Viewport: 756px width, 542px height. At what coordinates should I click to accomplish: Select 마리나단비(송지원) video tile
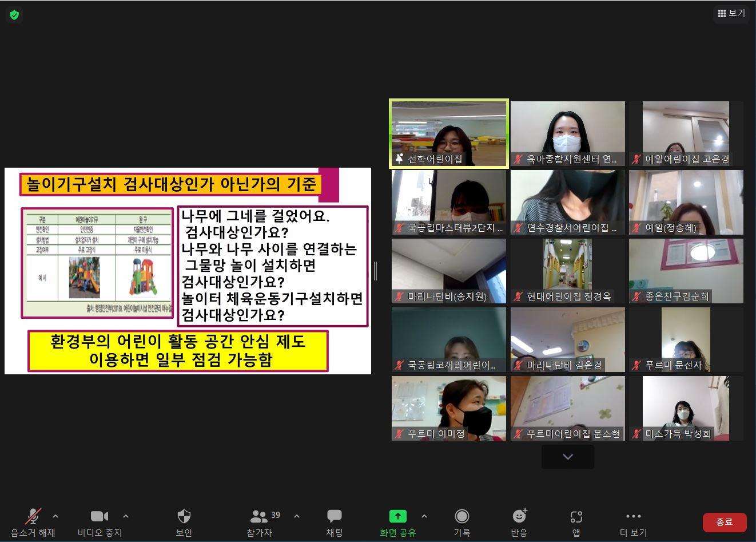coord(449,271)
